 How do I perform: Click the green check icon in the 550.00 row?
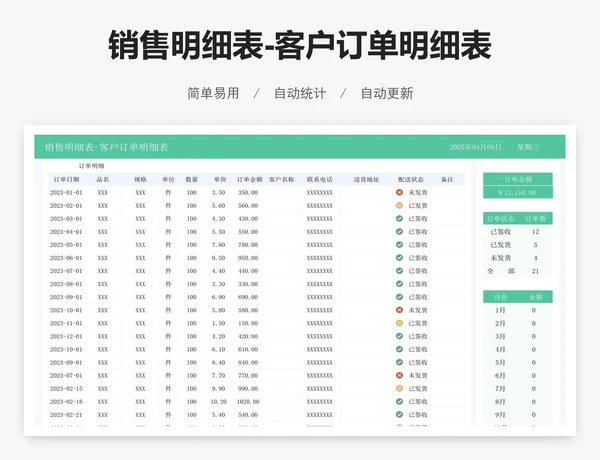pyautogui.click(x=399, y=232)
